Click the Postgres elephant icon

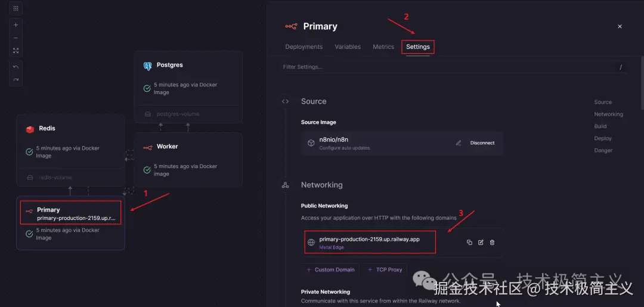point(147,66)
